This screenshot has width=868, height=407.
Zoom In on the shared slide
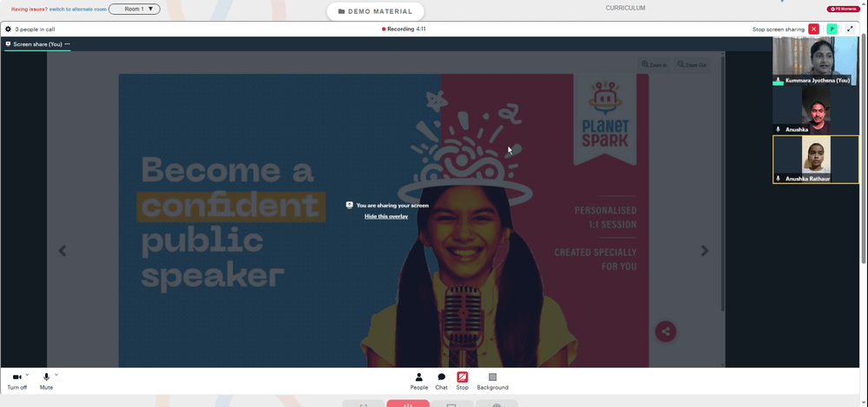[654, 65]
